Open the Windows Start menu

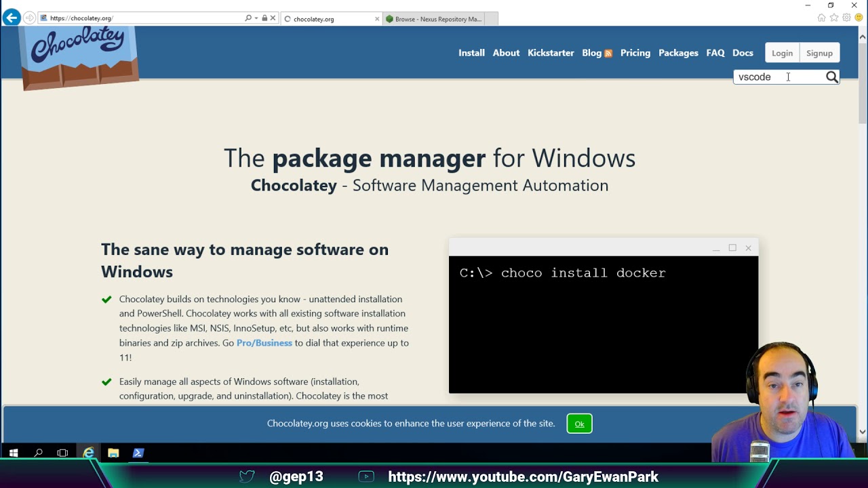pyautogui.click(x=14, y=453)
